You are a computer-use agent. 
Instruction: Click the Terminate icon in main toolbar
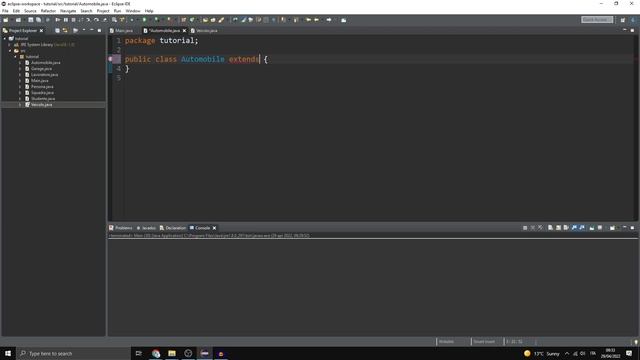coord(73,20)
